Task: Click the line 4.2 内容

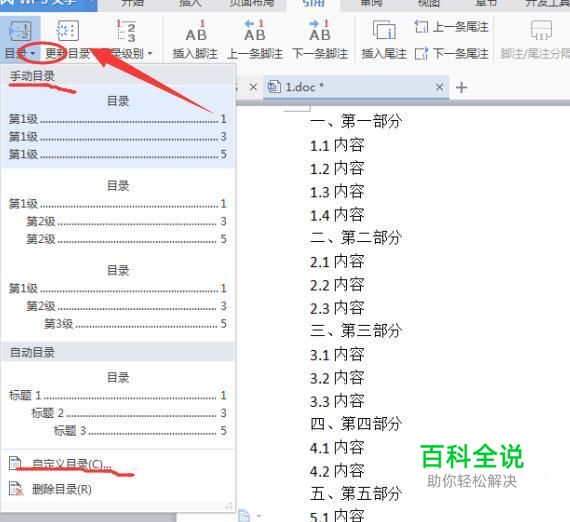Action: (337, 471)
